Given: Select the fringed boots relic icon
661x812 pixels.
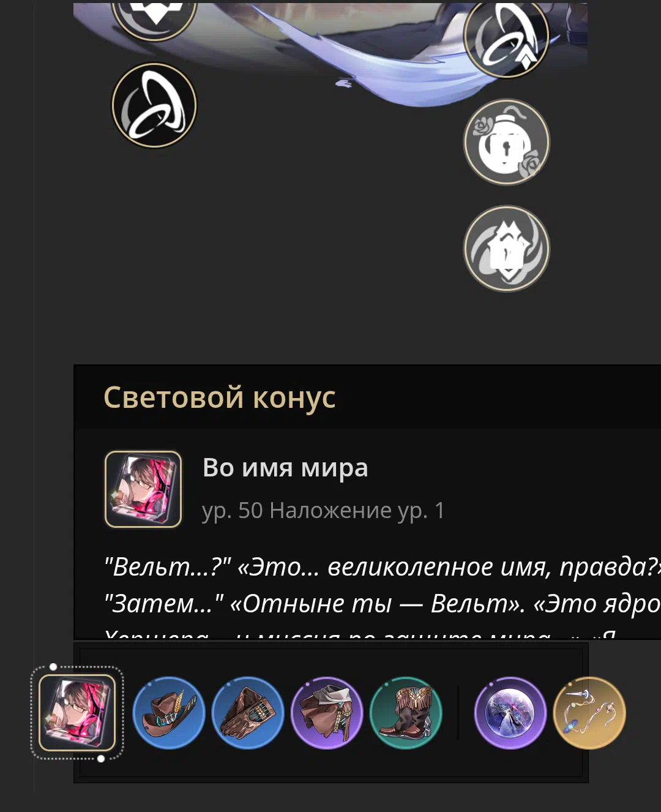Looking at the screenshot, I should (406, 713).
